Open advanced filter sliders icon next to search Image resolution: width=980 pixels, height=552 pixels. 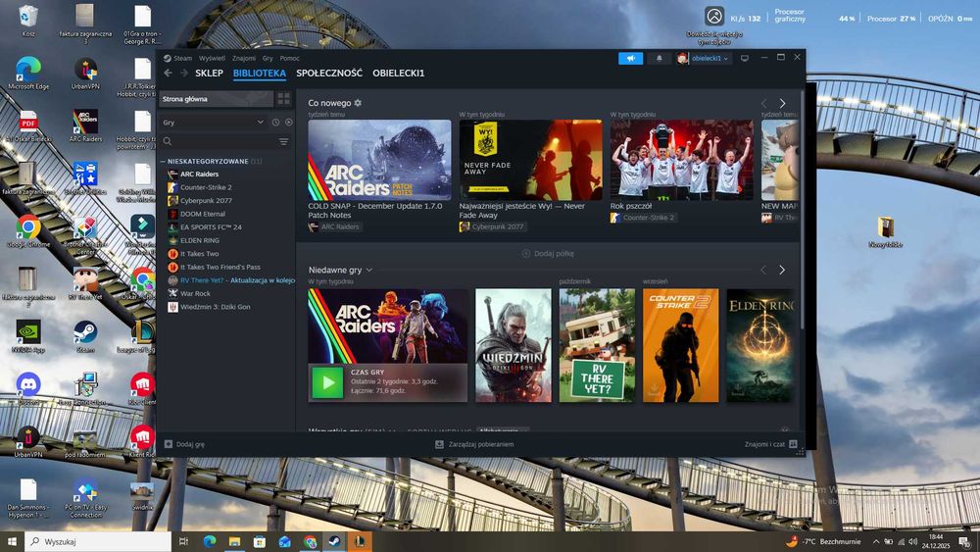[x=284, y=142]
